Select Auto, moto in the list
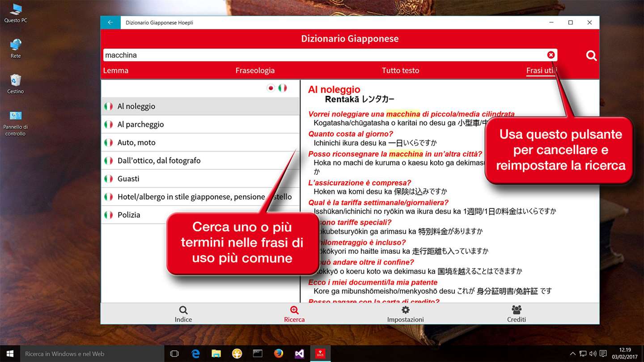644x362 pixels. 200,143
